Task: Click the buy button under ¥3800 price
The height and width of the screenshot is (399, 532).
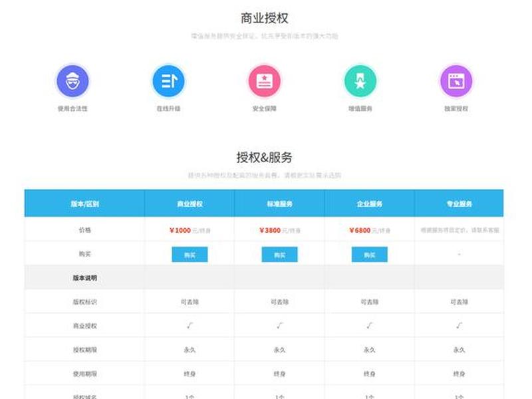Action: coord(279,255)
